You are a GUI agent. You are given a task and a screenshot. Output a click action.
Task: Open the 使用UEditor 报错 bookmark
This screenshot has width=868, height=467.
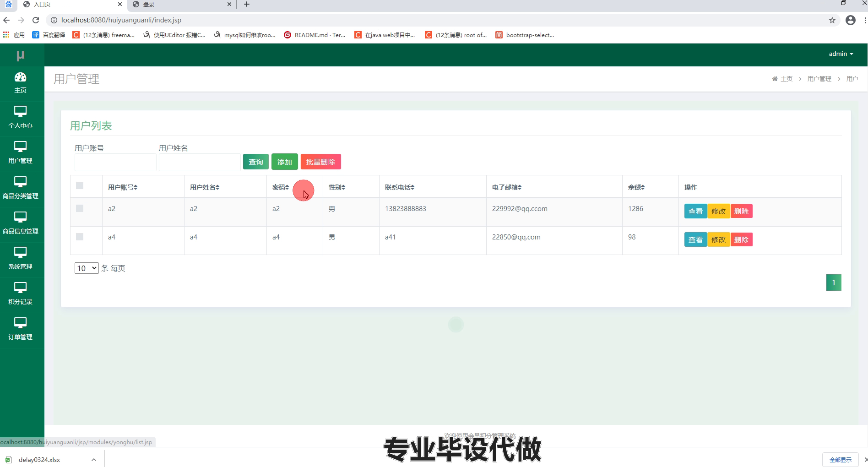tap(174, 35)
